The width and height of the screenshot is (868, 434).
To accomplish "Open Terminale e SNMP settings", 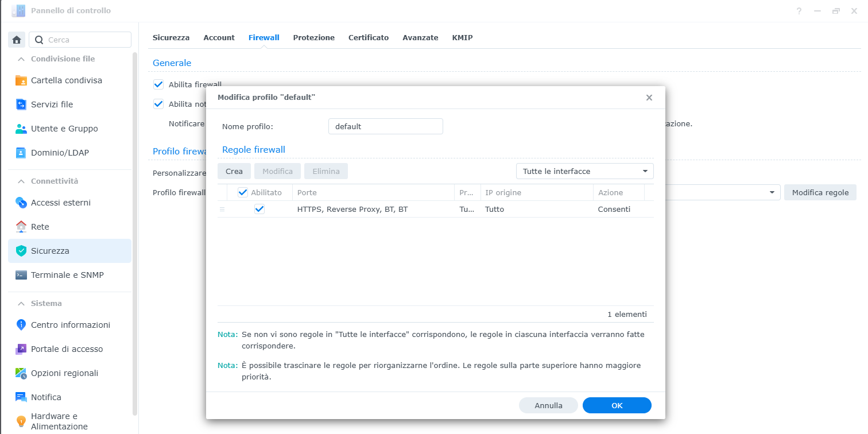I will [x=67, y=275].
